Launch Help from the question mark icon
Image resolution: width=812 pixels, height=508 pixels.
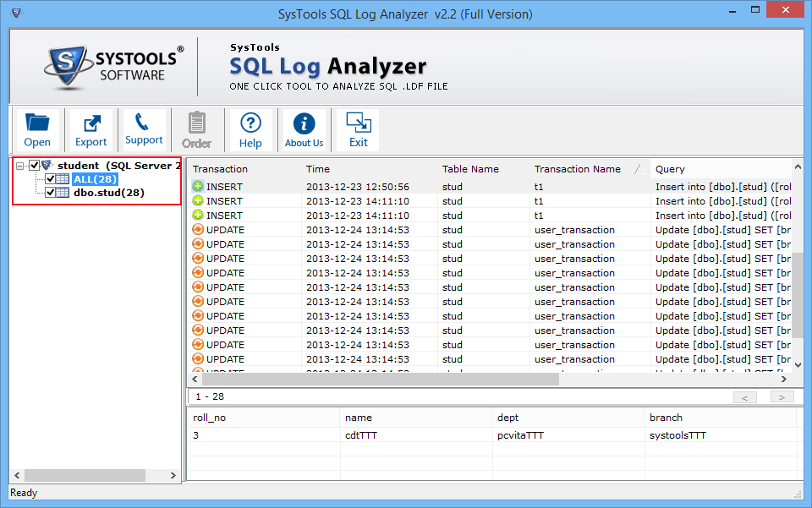click(250, 130)
